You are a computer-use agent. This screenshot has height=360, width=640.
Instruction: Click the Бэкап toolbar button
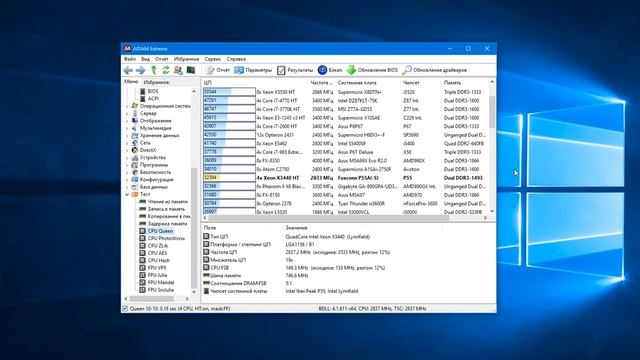click(x=330, y=70)
